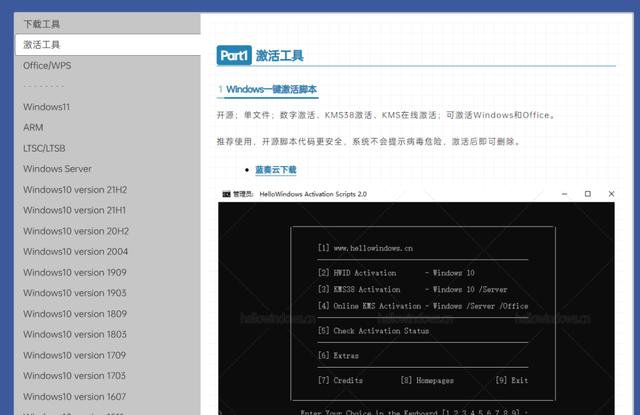Click the 开源 description paragraph
The width and height of the screenshot is (640, 415).
pos(386,115)
